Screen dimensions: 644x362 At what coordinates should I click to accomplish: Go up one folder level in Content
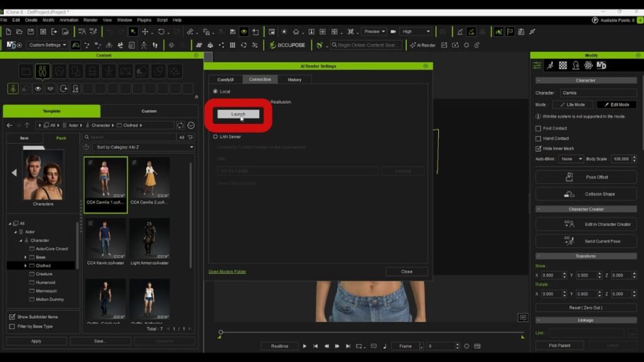27,125
